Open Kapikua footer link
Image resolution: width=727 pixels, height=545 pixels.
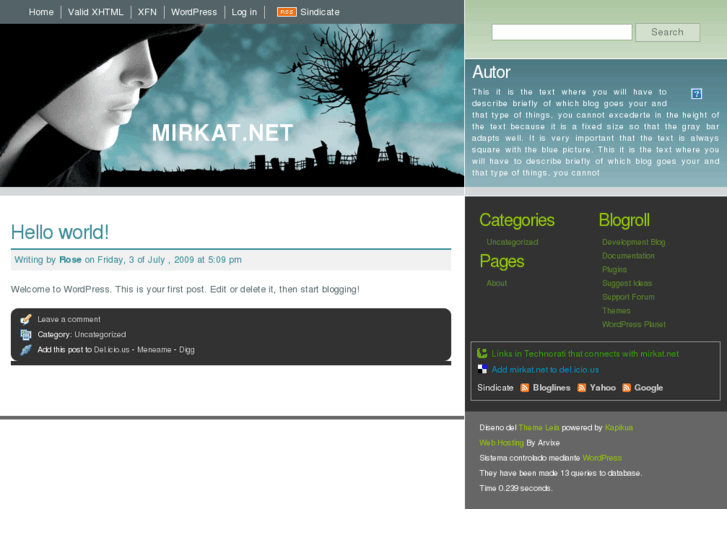[619, 428]
